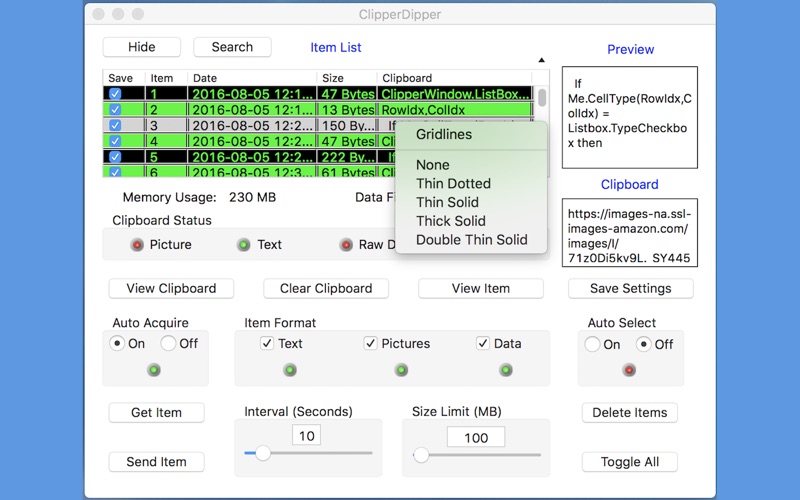Sort list by Size column header
The width and height of the screenshot is (800, 500).
point(347,78)
